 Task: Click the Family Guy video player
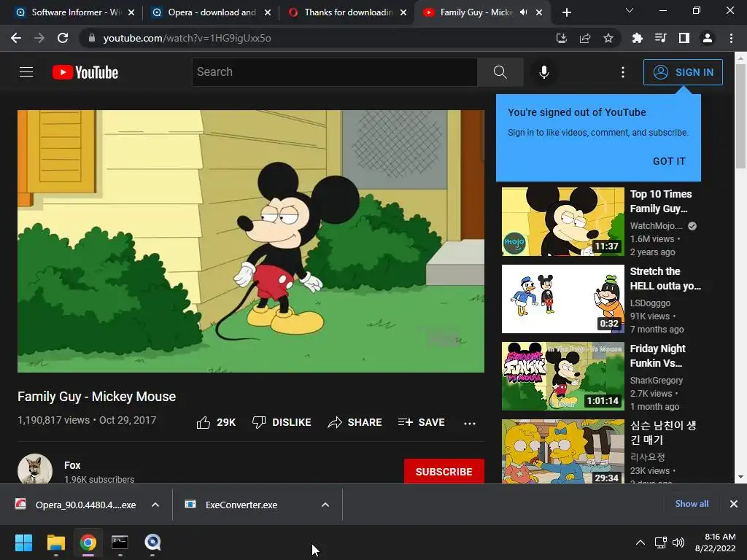tap(251, 241)
